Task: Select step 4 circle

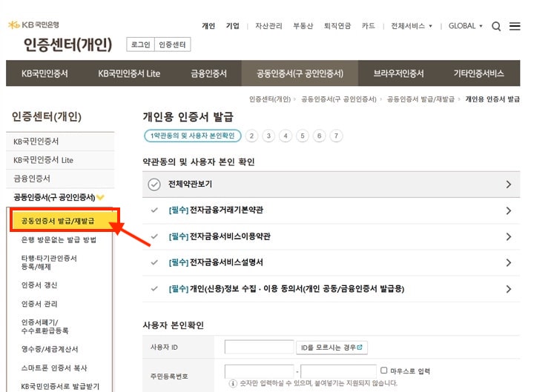Action: (286, 136)
